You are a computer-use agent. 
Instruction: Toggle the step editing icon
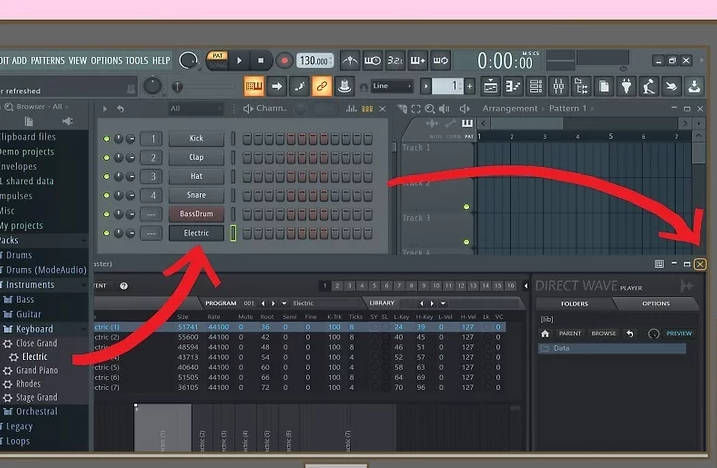(299, 86)
